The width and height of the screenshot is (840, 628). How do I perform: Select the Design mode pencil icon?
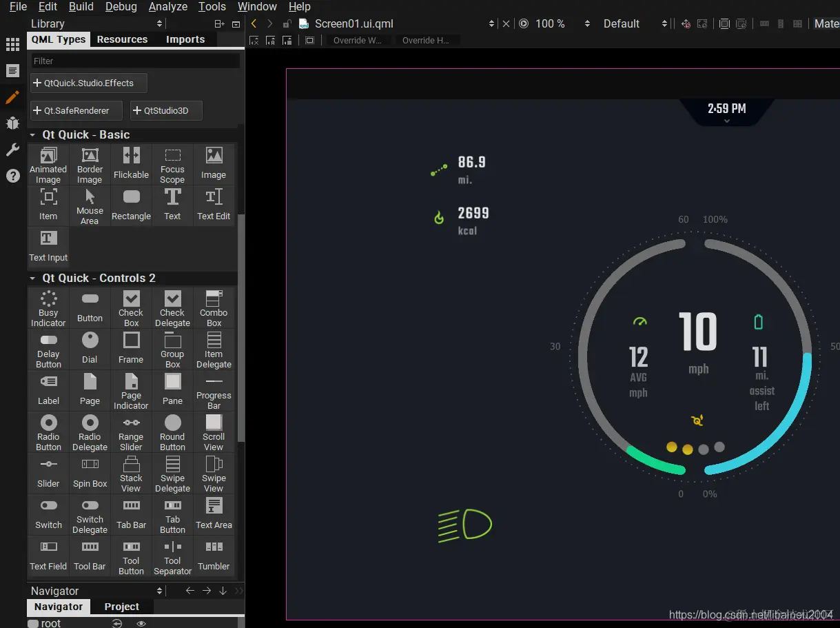pyautogui.click(x=12, y=97)
